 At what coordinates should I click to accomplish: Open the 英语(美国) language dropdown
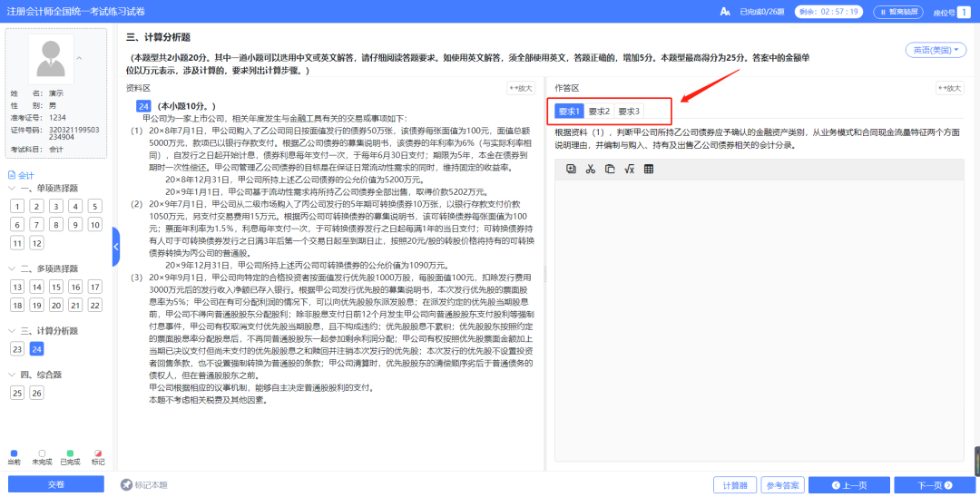(x=936, y=50)
